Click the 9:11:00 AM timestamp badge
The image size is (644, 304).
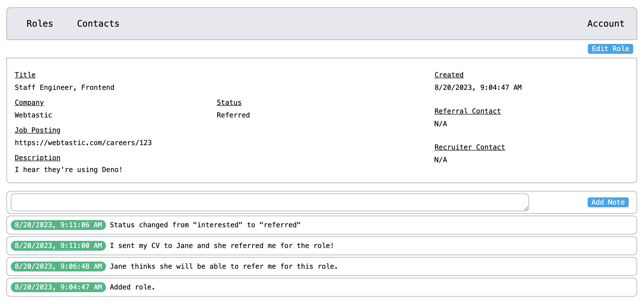point(58,246)
